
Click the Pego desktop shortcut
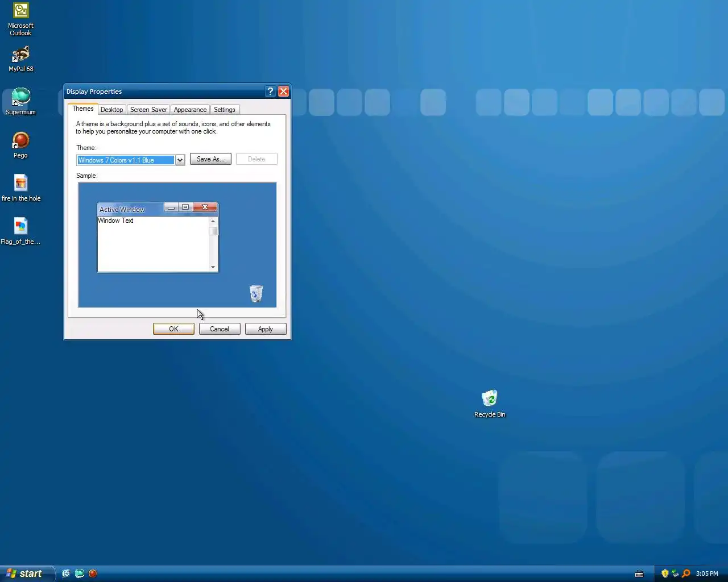(20, 145)
